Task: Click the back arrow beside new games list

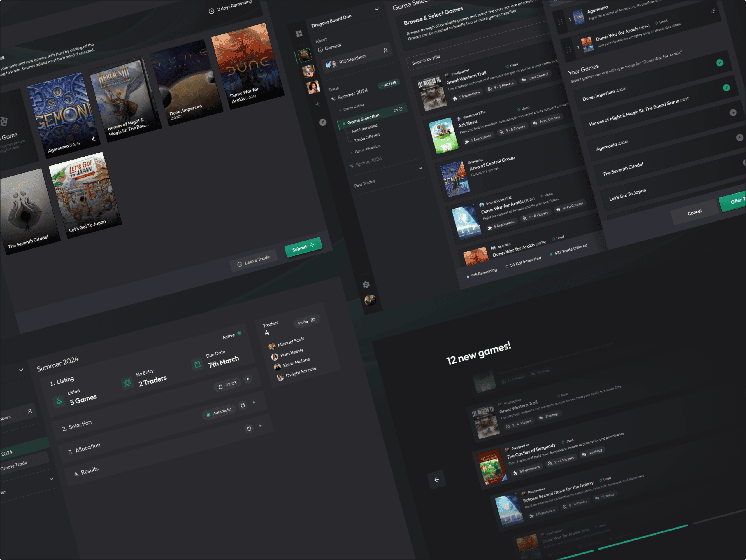Action: click(436, 480)
